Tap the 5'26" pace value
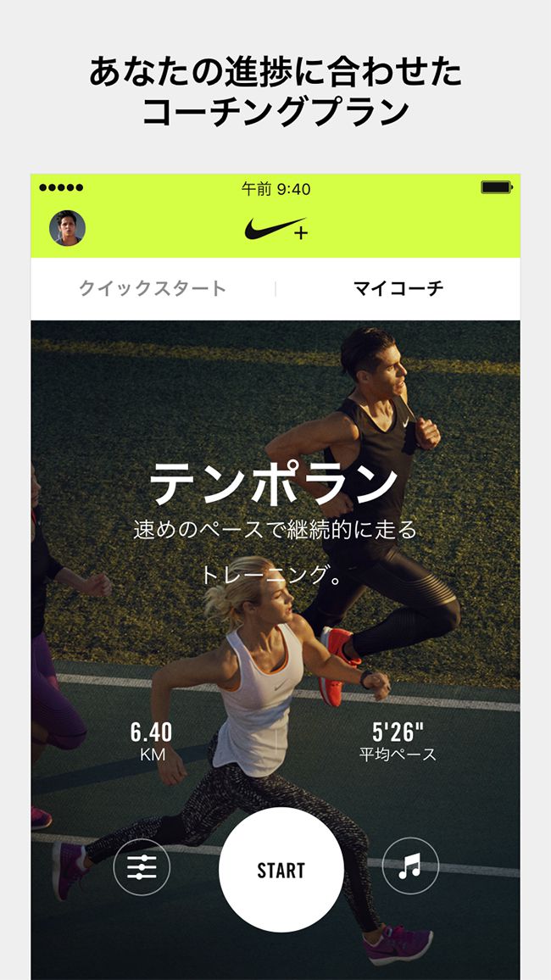551x980 pixels. [x=398, y=732]
